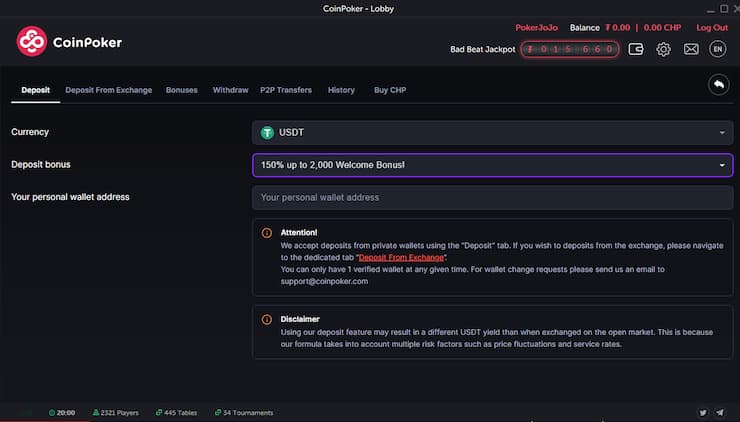The width and height of the screenshot is (740, 422).
Task: Open settings via the gear icon
Action: pos(663,49)
